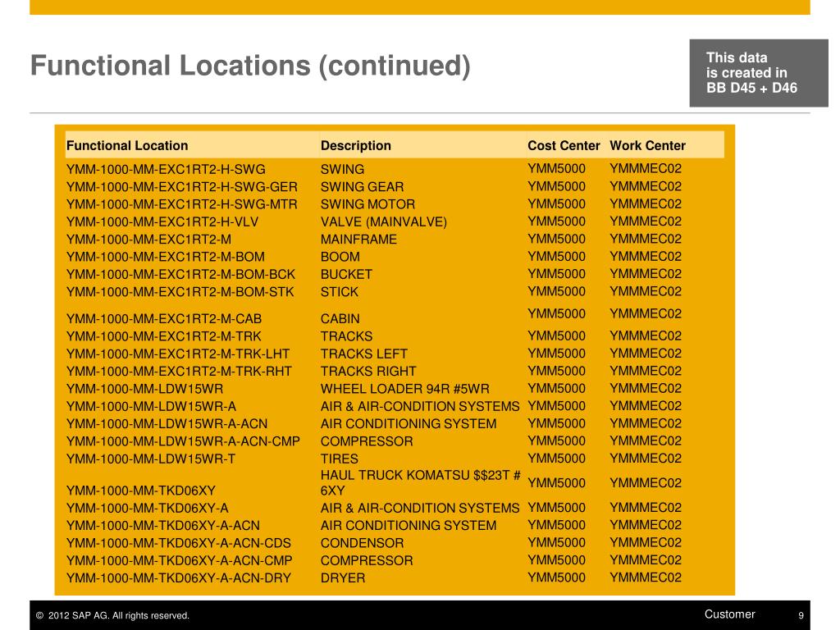Select the 'Cost Center' column header

[564, 146]
